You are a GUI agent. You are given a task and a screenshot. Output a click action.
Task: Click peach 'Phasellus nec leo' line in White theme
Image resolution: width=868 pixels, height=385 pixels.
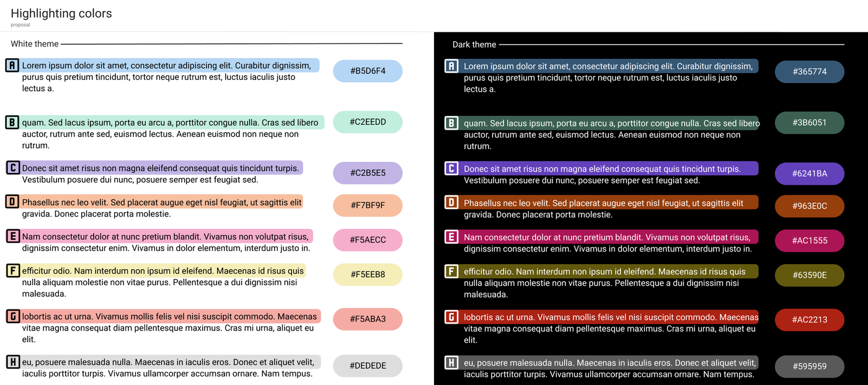pyautogui.click(x=162, y=201)
